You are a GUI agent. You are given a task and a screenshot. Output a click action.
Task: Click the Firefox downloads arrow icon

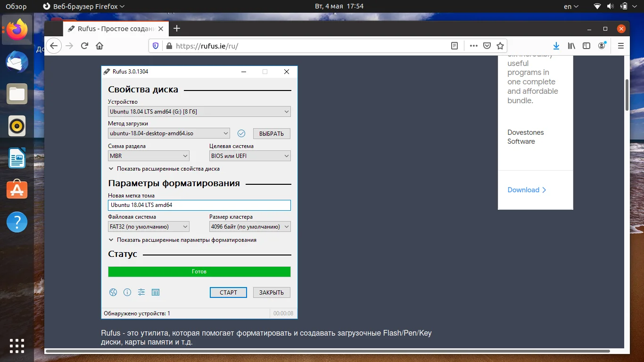pos(556,46)
